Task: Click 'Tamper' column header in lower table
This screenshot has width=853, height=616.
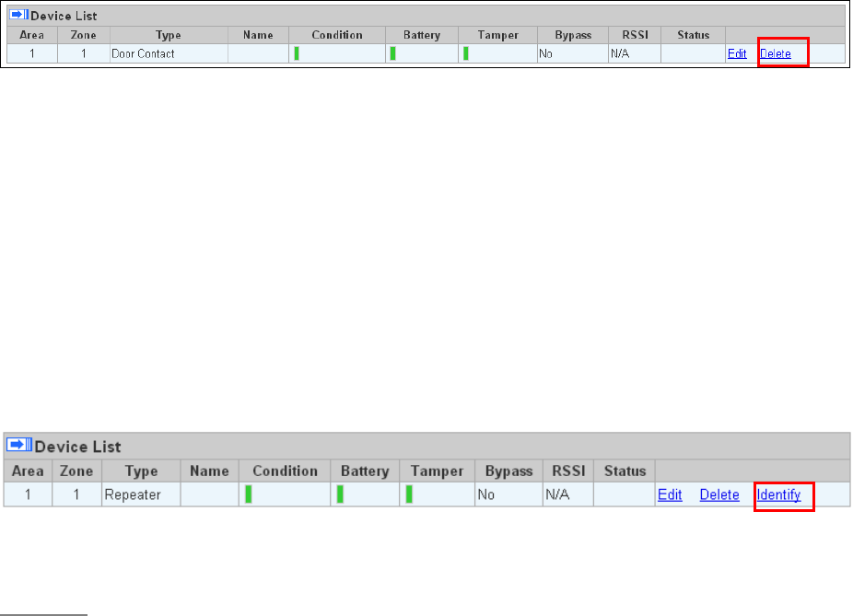Action: click(x=437, y=471)
